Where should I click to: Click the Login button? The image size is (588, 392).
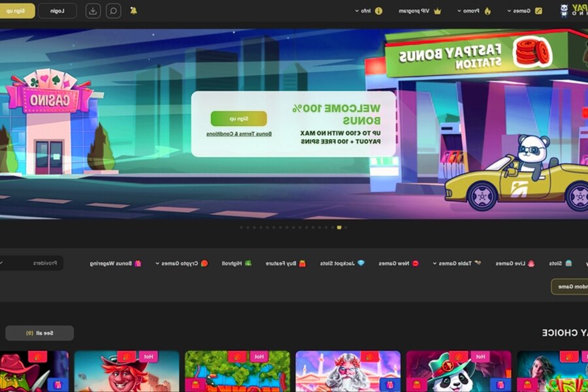57,11
